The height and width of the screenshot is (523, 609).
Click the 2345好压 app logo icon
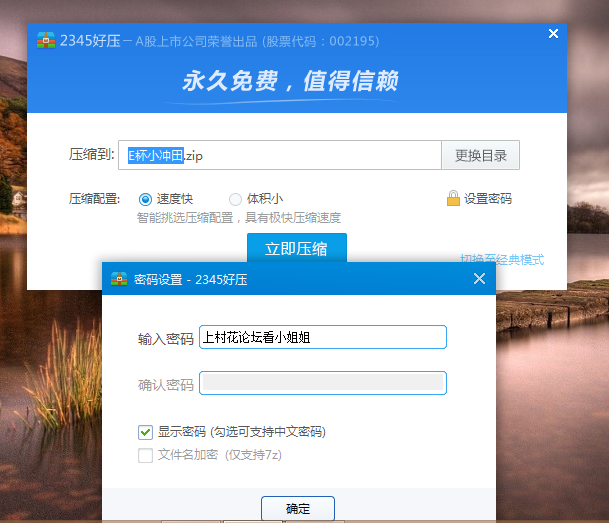click(x=45, y=41)
